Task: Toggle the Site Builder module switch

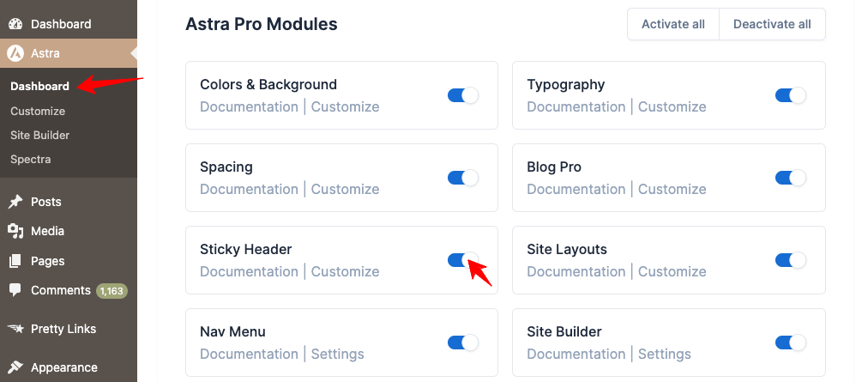Action: click(x=791, y=343)
